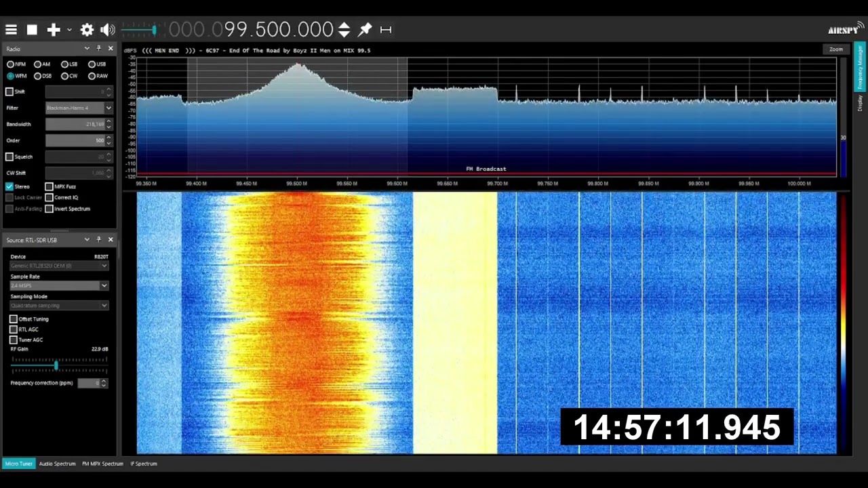Switch to the FM MPX Spectrum tab
This screenshot has width=868, height=488.
[x=102, y=464]
